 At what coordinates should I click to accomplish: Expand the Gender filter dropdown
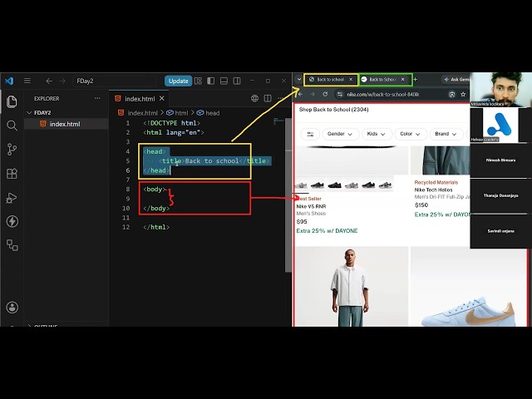click(340, 134)
